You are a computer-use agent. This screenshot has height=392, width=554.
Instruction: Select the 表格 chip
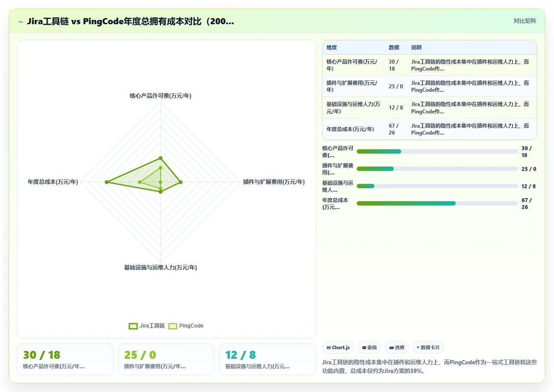click(369, 347)
